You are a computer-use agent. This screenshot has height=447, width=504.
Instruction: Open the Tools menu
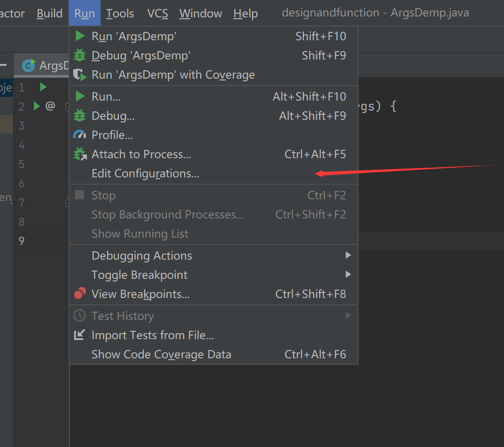pyautogui.click(x=120, y=13)
